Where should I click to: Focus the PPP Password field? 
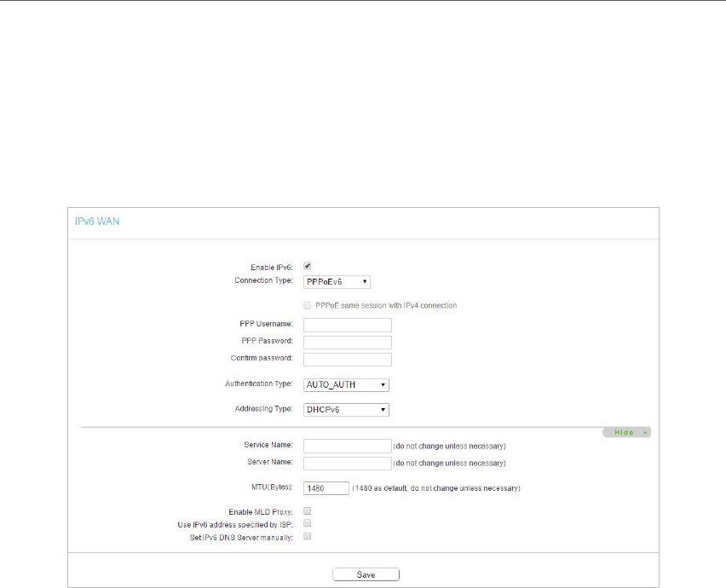coord(348,343)
